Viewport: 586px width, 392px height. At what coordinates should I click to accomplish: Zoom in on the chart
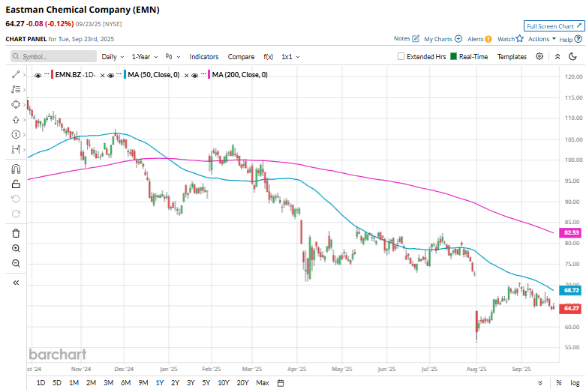pos(16,248)
